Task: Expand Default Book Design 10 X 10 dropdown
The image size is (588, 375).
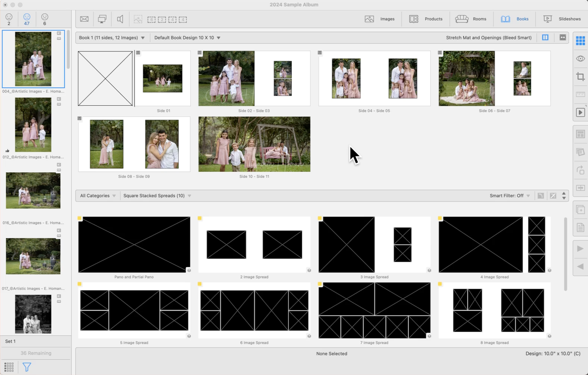Action: pos(187,38)
